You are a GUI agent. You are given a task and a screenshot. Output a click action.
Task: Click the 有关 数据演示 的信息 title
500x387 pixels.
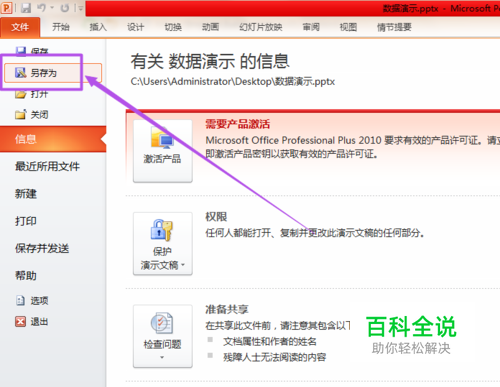tap(210, 61)
